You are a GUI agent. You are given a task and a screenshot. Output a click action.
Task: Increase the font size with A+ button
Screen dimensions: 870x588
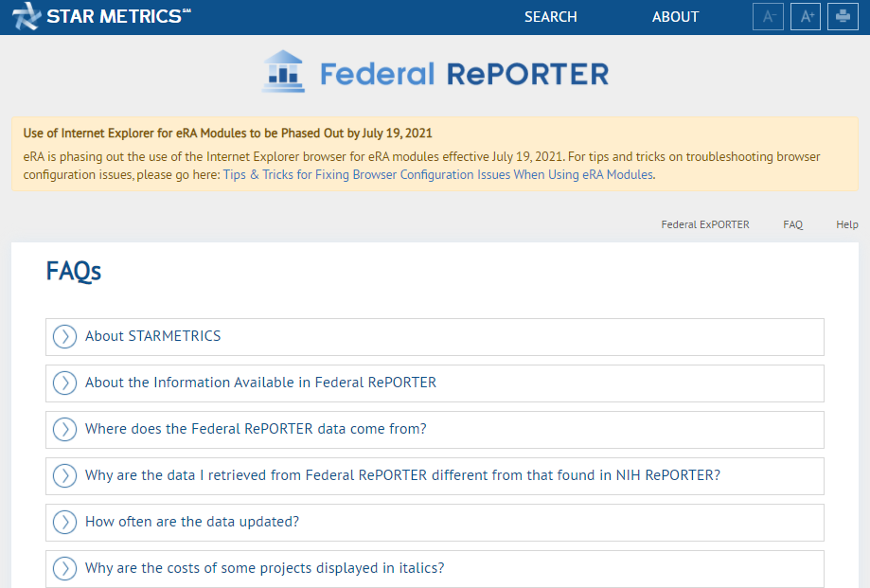806,17
